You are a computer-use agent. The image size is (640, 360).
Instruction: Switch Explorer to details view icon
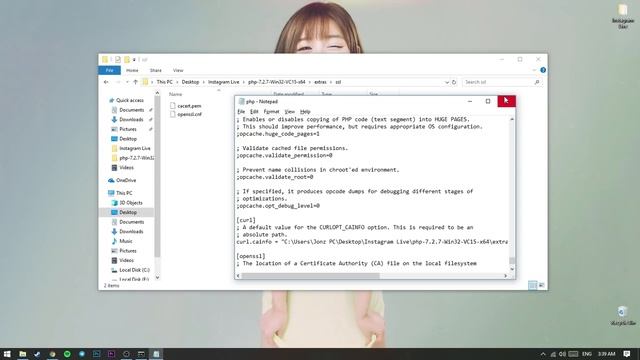[x=532, y=285]
